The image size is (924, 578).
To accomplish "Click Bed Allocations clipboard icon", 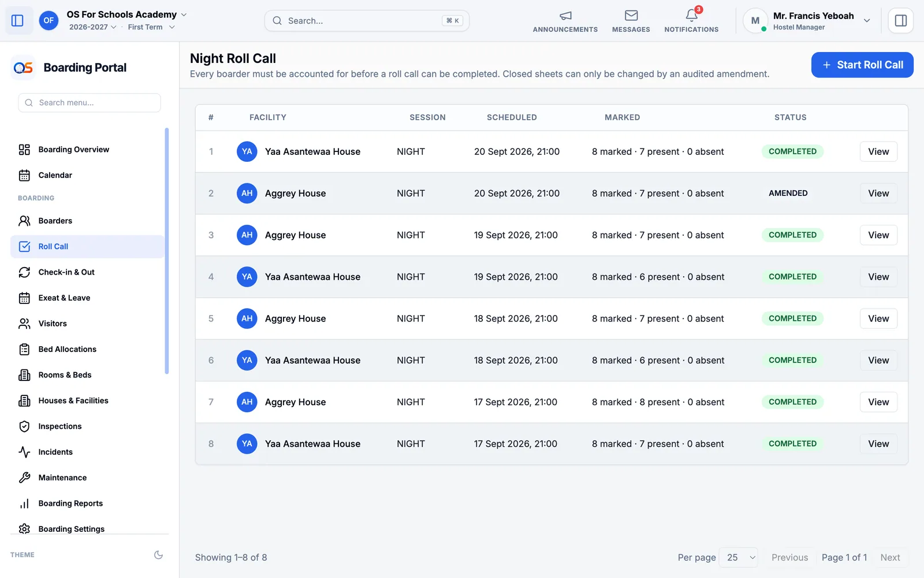I will (24, 349).
